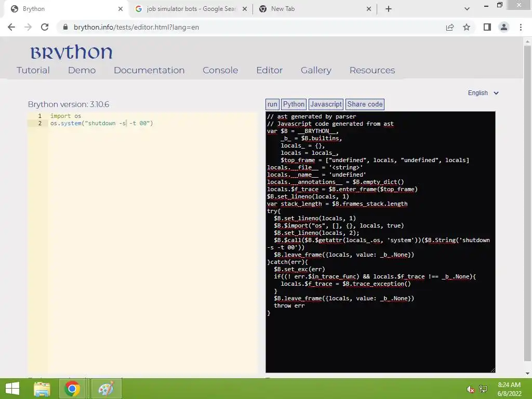Open the browser side panel icon
The height and width of the screenshot is (399, 532).
[487, 27]
